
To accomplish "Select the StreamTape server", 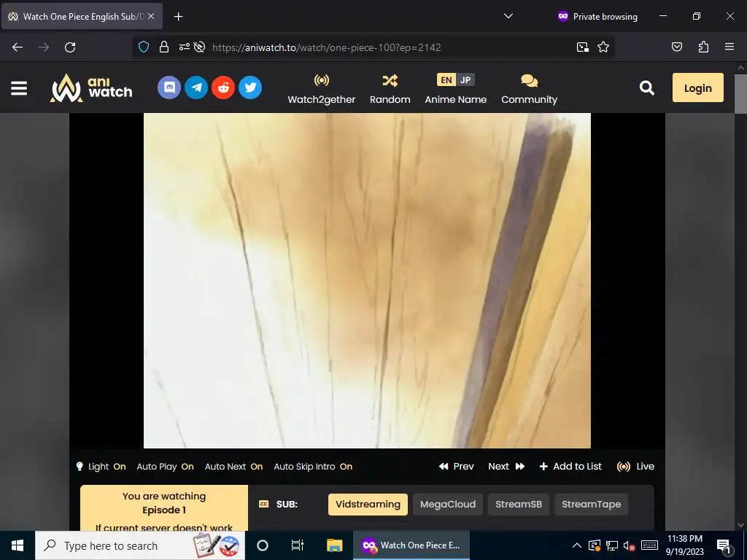I will coord(591,505).
